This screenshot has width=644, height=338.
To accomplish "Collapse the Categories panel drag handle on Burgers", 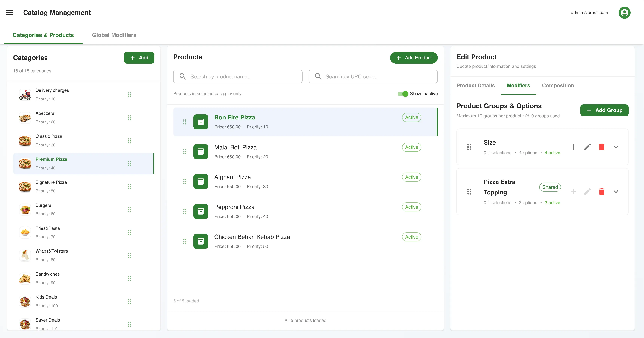I will pos(130,210).
